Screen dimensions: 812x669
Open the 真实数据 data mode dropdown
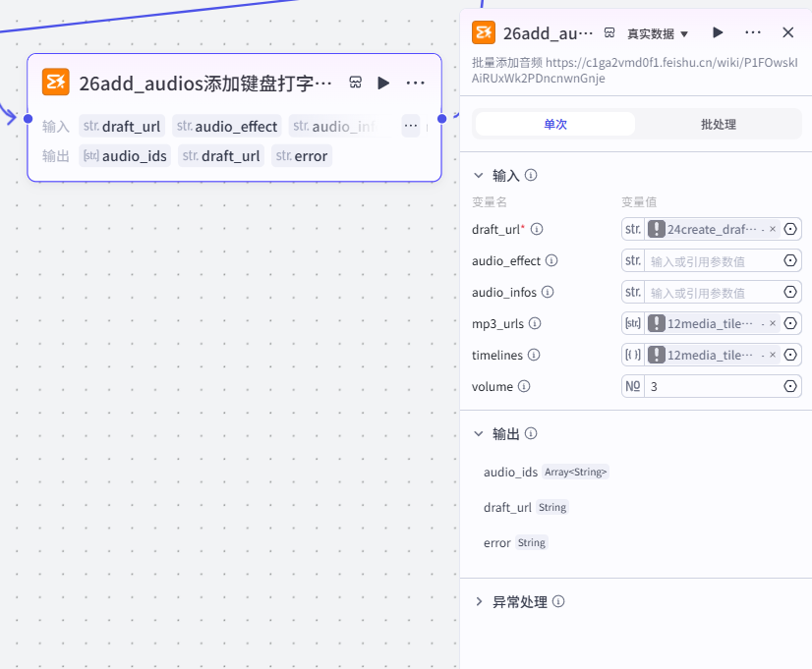coord(657,33)
